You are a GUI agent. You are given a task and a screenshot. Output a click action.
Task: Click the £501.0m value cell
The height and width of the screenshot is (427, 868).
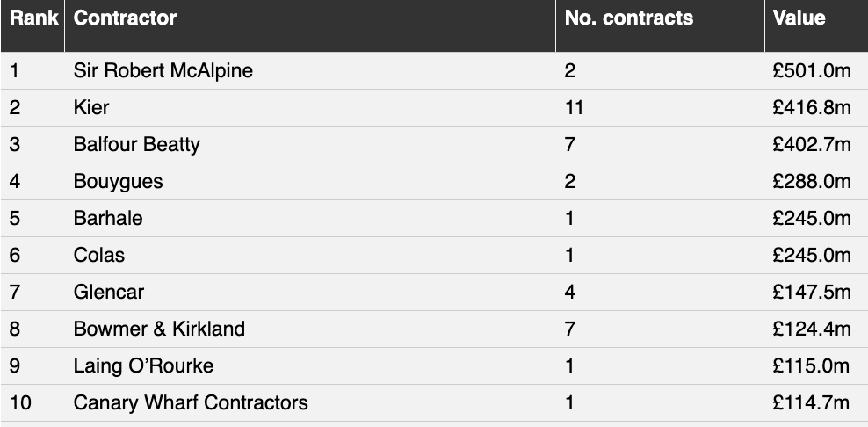(812, 70)
